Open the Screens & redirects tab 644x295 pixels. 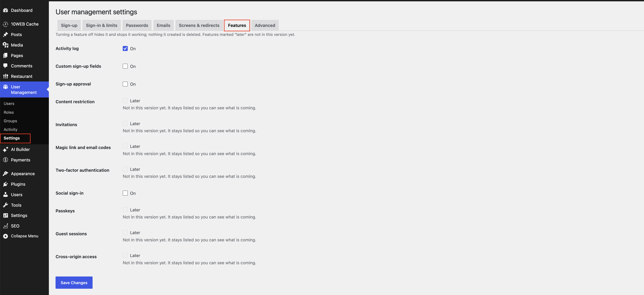click(x=199, y=25)
